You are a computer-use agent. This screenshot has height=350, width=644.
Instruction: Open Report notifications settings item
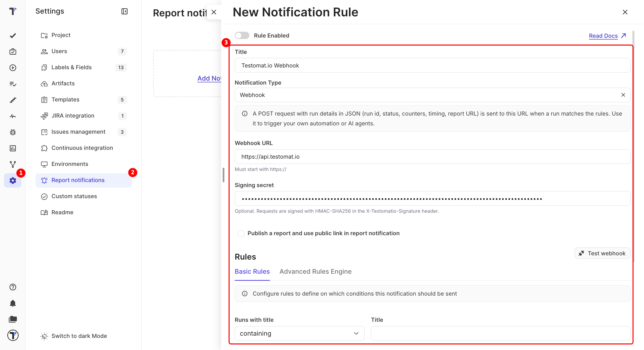click(84, 180)
